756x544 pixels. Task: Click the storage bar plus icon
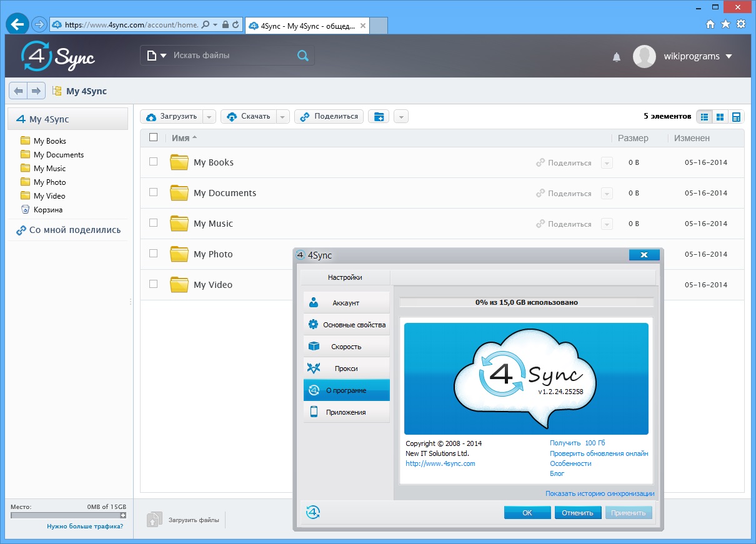point(123,516)
